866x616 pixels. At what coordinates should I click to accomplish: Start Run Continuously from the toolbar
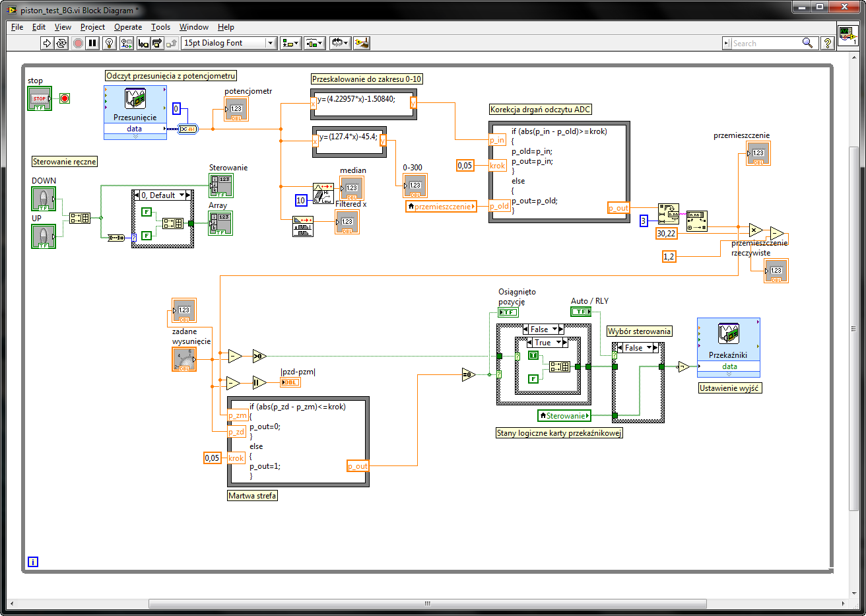pyautogui.click(x=61, y=43)
